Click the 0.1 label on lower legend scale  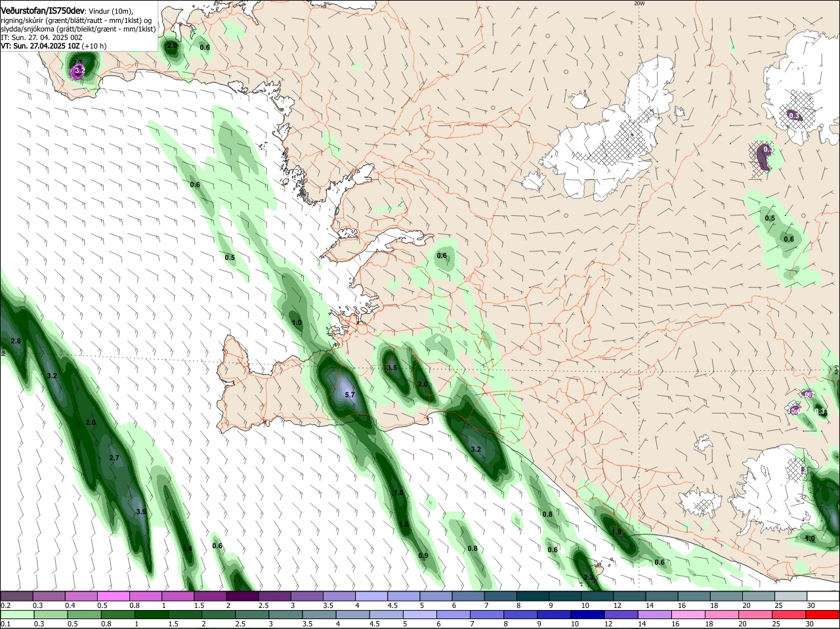(x=5, y=624)
